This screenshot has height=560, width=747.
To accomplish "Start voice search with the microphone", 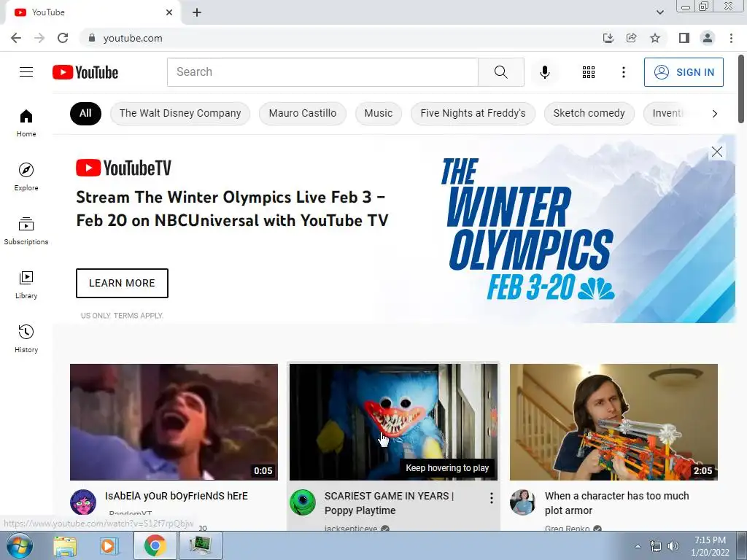I will point(544,72).
